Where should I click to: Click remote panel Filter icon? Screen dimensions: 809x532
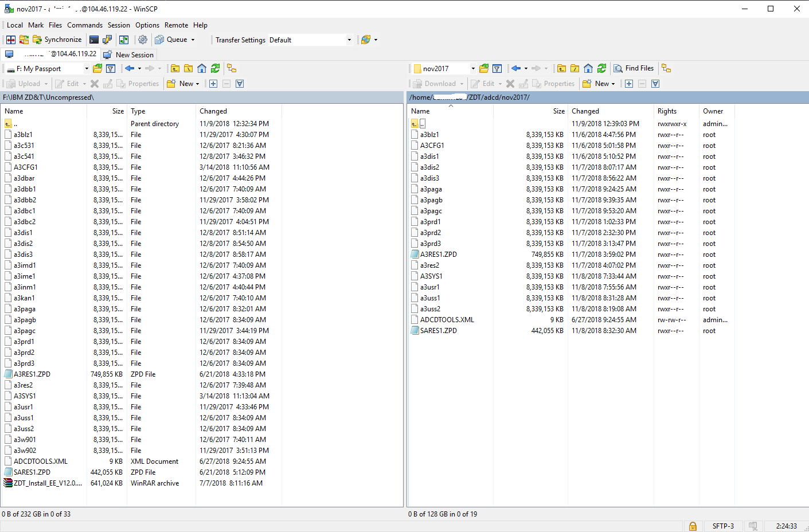[497, 68]
